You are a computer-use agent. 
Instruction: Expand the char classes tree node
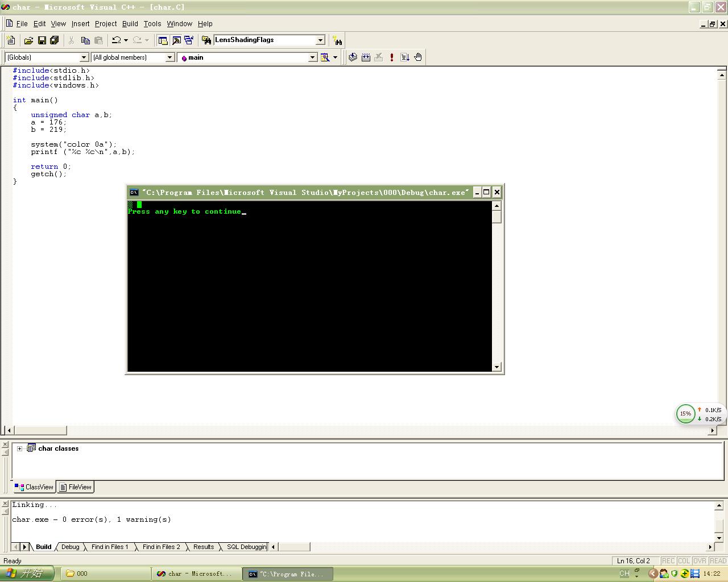[20, 448]
